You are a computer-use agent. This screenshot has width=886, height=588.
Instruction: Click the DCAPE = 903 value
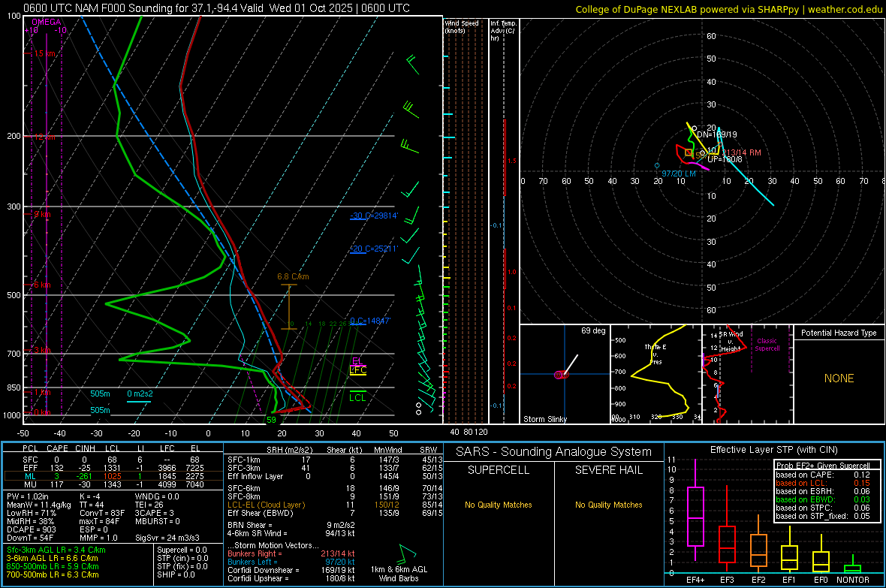tap(31, 529)
